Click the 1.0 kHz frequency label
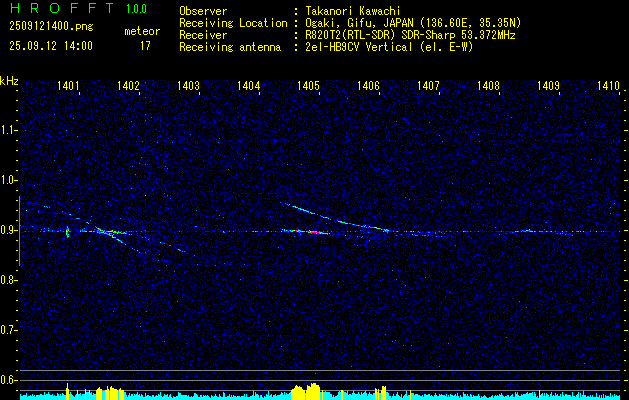This screenshot has width=629, height=400. tap(9, 180)
